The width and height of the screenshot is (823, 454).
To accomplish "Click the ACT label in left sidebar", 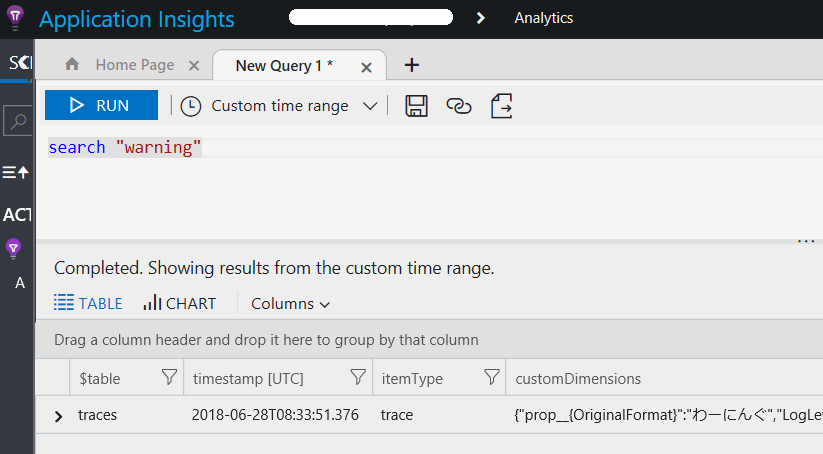I will 17,215.
